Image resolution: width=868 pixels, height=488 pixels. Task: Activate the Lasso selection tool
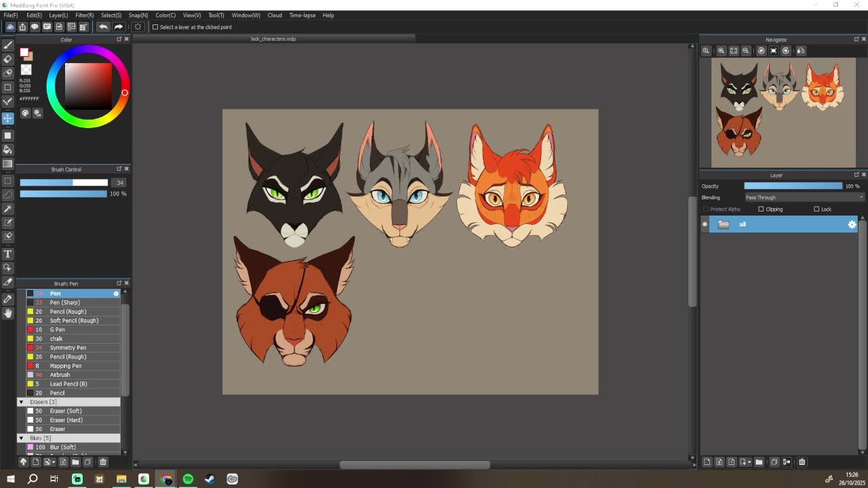tap(8, 195)
